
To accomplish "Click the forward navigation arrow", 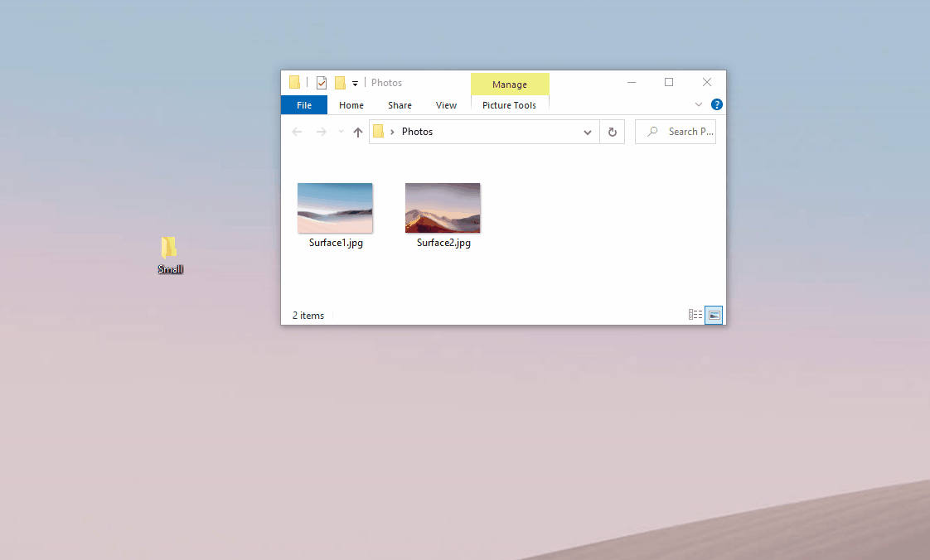I will coord(321,131).
